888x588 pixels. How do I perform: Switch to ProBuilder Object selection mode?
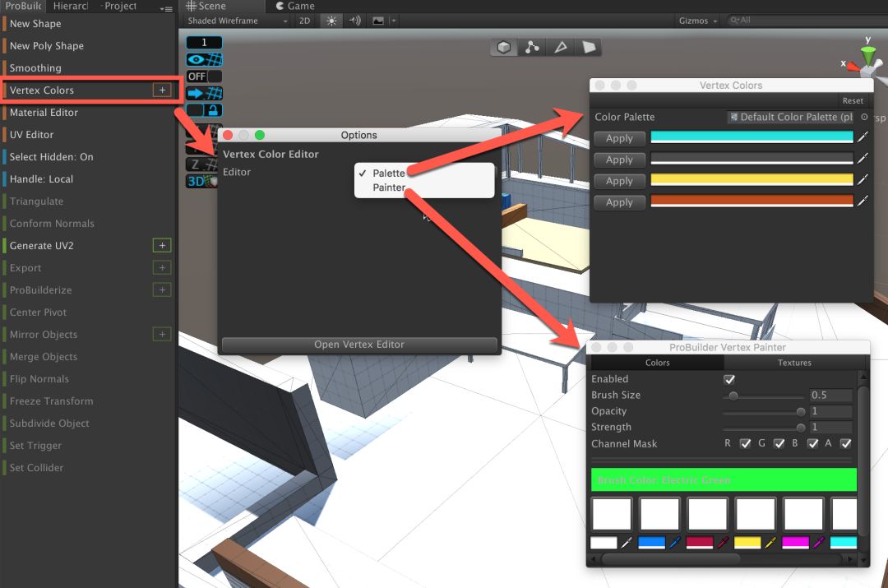(504, 48)
